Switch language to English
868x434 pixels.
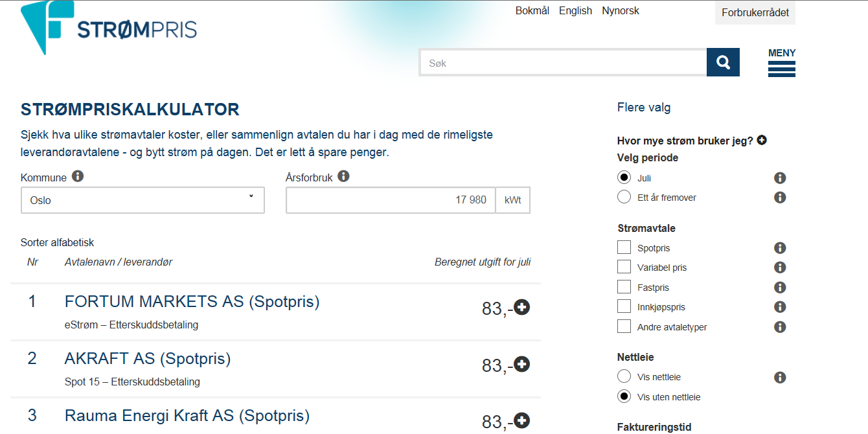(576, 10)
